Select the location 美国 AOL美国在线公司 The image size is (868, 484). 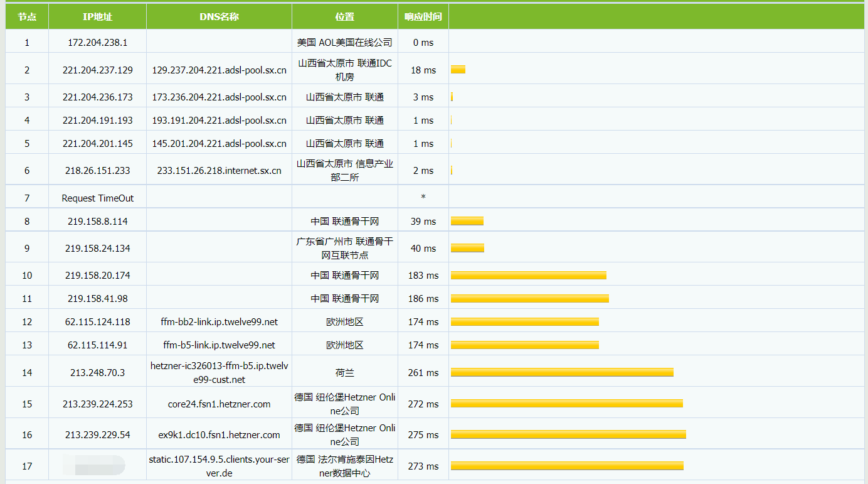click(x=345, y=43)
